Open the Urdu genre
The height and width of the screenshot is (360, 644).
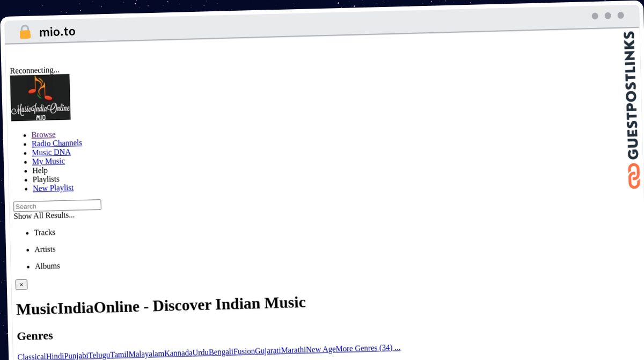coord(201,352)
